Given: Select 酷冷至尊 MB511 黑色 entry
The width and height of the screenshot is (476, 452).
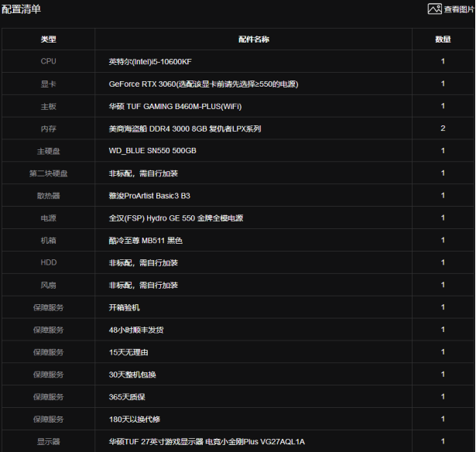Looking at the screenshot, I should [x=146, y=241].
